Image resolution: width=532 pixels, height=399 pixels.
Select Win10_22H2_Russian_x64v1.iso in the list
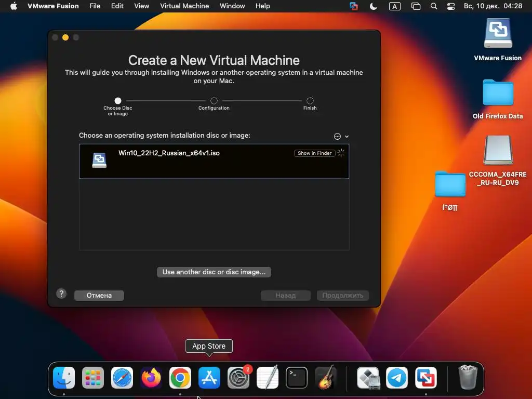(x=214, y=161)
